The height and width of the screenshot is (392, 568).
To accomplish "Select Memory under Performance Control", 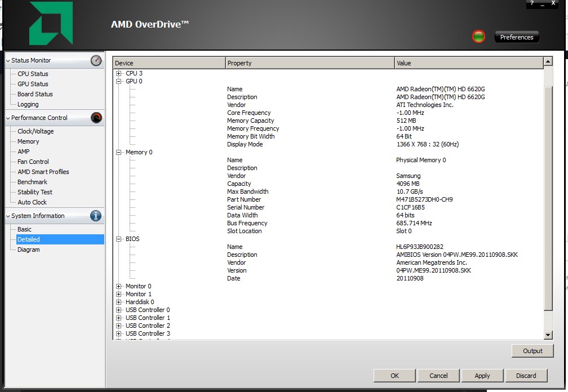I will point(28,141).
